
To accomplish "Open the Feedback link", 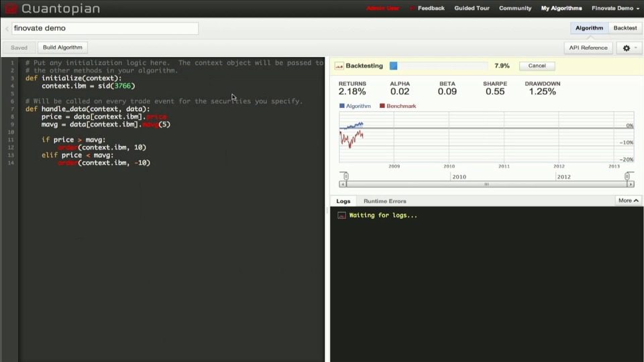I will 431,8.
